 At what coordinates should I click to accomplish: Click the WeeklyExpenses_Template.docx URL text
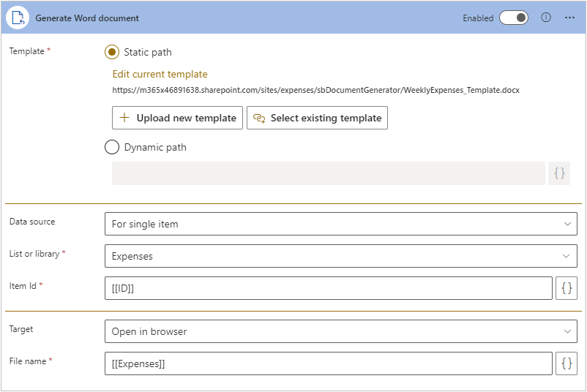click(x=315, y=90)
